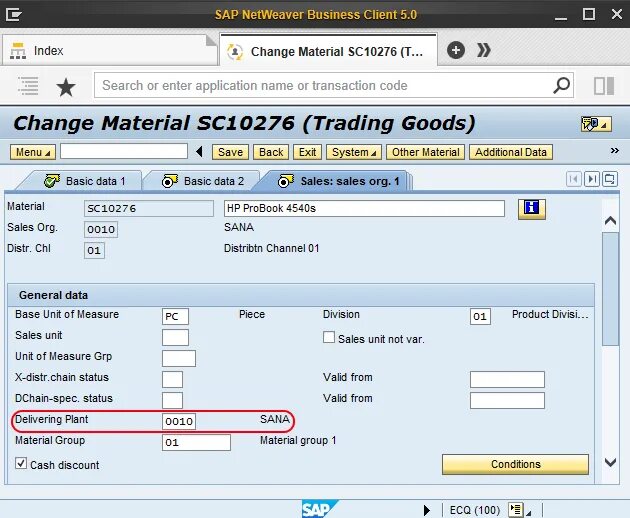Click the vertical scrollbar thumb
Screen dimensions: 630x518
point(610,289)
